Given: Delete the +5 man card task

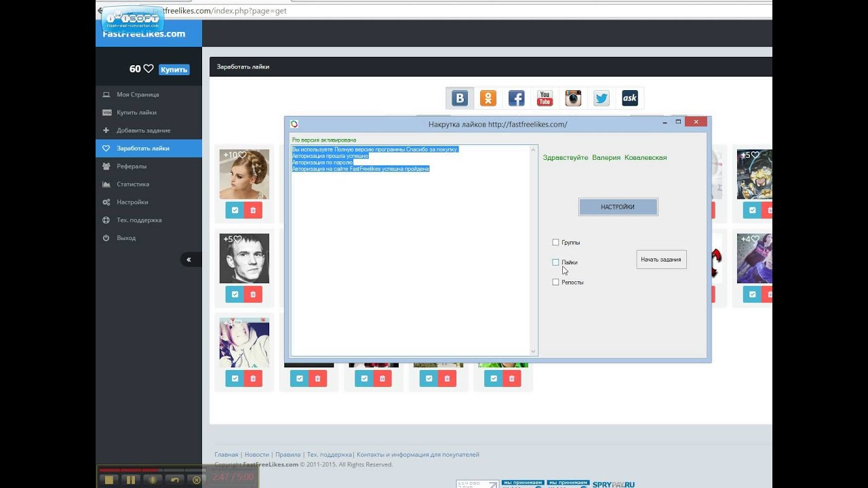Looking at the screenshot, I should pos(253,294).
